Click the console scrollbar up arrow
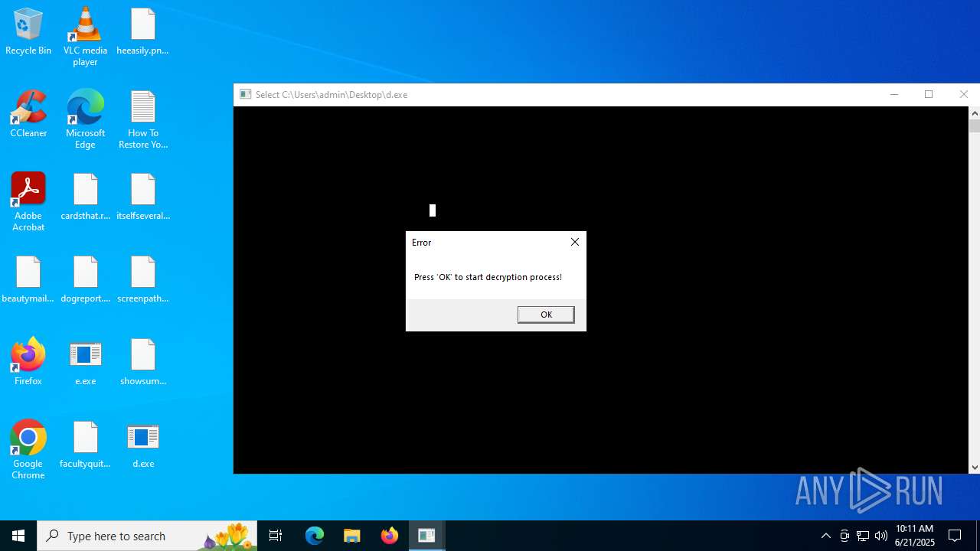 pos(975,113)
